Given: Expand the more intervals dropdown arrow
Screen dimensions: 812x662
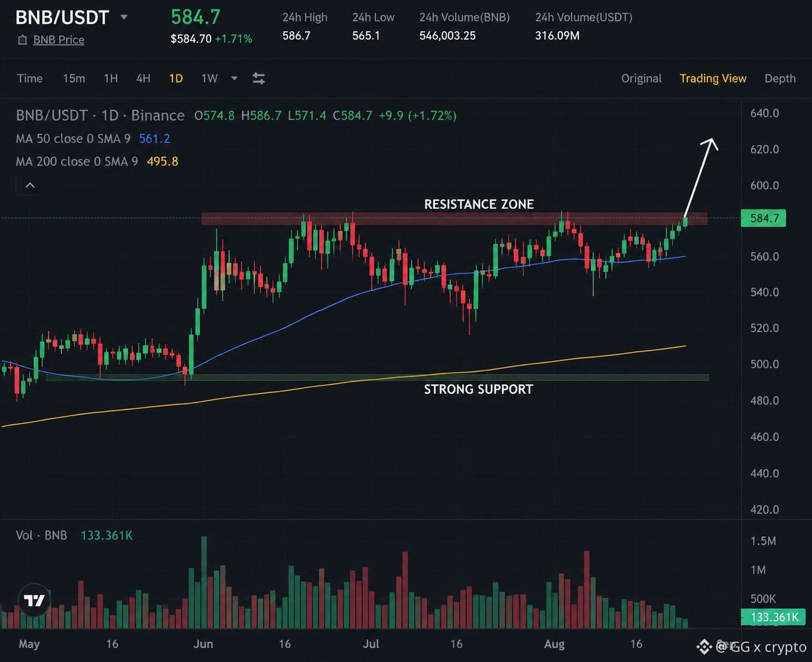Looking at the screenshot, I should (x=234, y=78).
